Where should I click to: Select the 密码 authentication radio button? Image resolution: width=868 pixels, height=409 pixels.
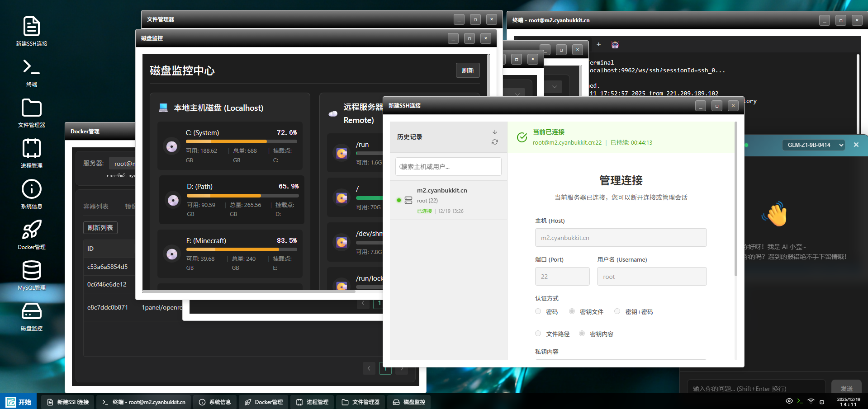538,311
